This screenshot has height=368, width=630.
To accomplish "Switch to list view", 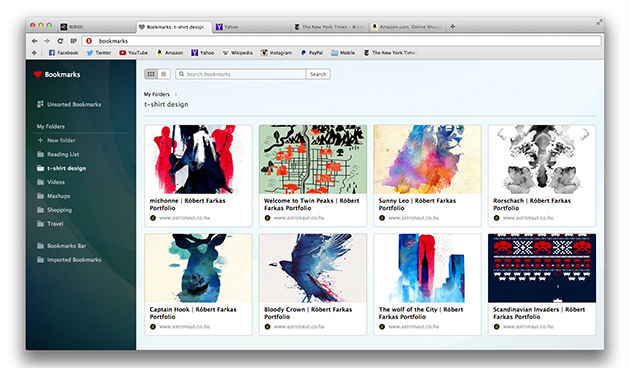I will 164,74.
